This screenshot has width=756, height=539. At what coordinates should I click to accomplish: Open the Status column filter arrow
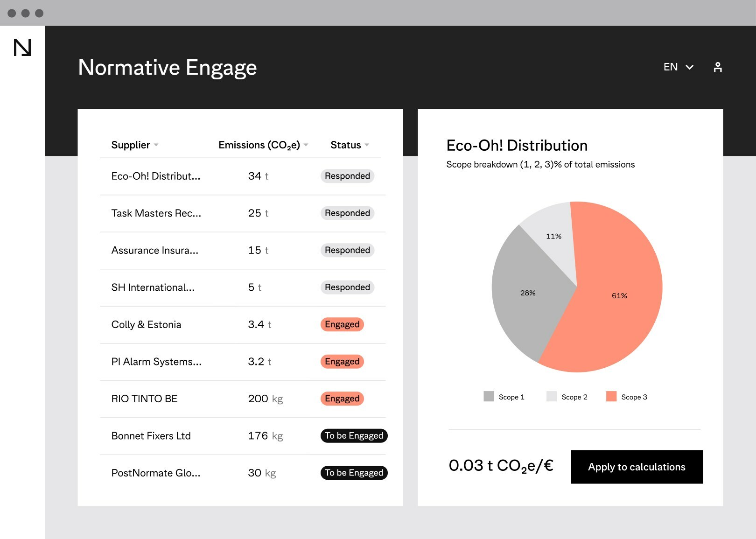(x=367, y=145)
